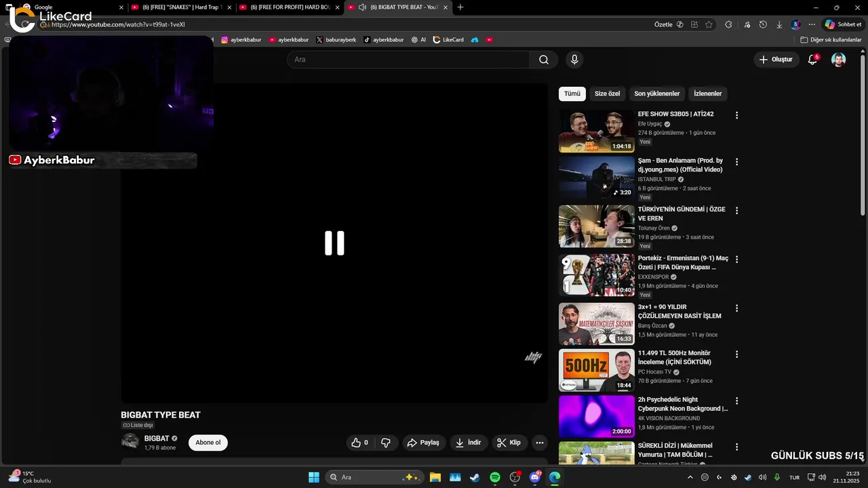
Task: Open the taskbar weather widget
Action: coord(30,477)
